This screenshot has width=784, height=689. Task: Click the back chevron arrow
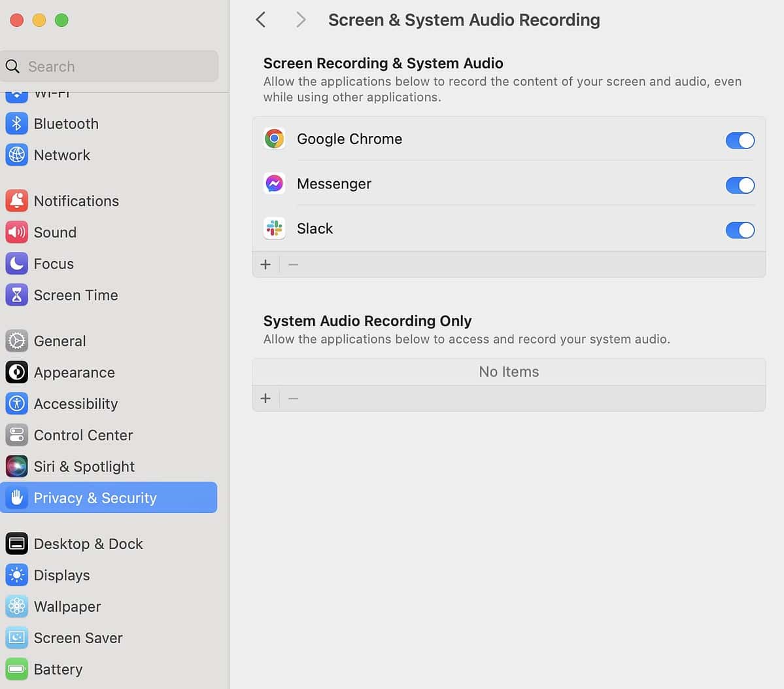click(261, 20)
